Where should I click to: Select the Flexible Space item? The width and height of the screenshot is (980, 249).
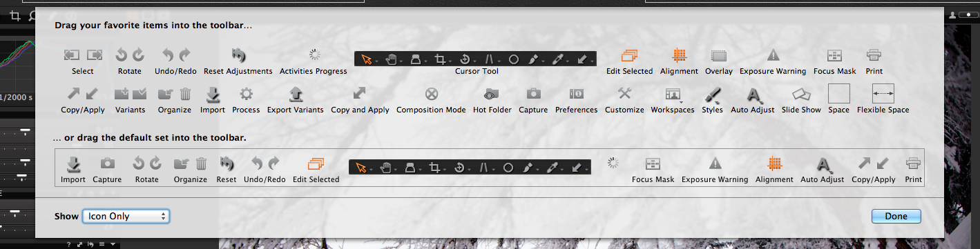click(883, 94)
